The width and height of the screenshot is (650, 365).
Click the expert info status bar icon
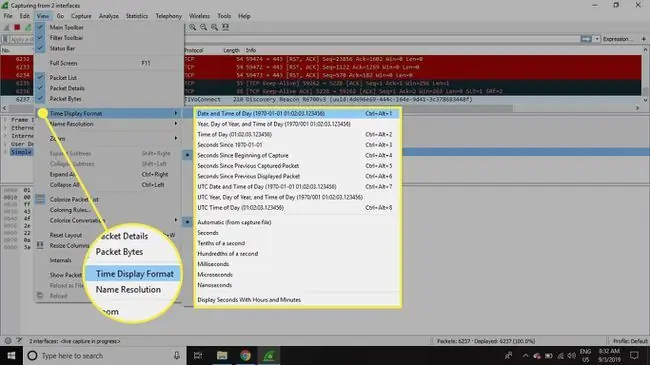8,341
